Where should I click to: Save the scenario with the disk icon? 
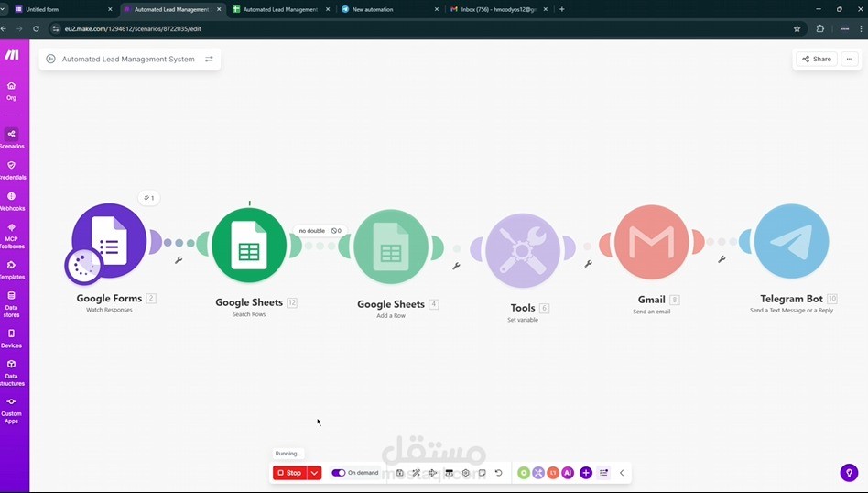[400, 473]
